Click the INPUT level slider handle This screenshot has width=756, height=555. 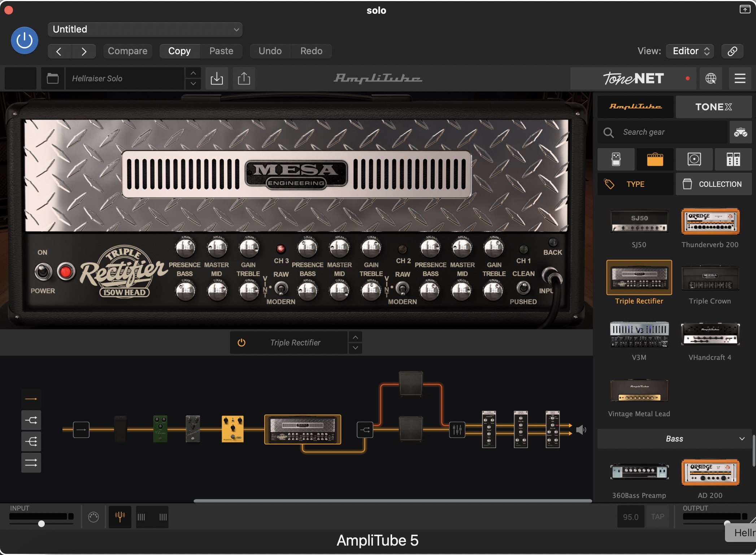pos(42,524)
